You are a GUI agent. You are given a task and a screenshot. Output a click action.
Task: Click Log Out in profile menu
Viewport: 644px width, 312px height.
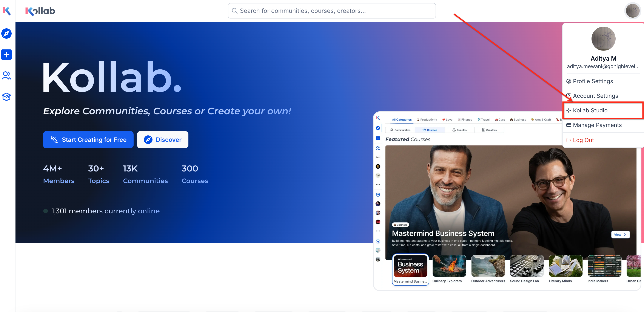[x=583, y=140]
